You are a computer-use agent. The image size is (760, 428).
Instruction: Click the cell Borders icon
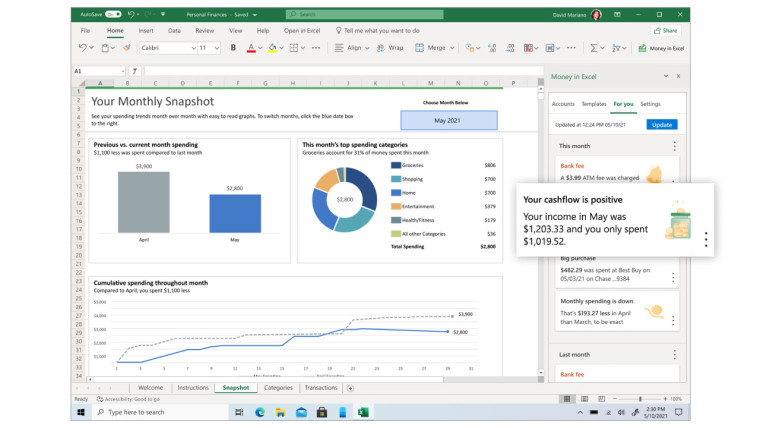pyautogui.click(x=294, y=48)
